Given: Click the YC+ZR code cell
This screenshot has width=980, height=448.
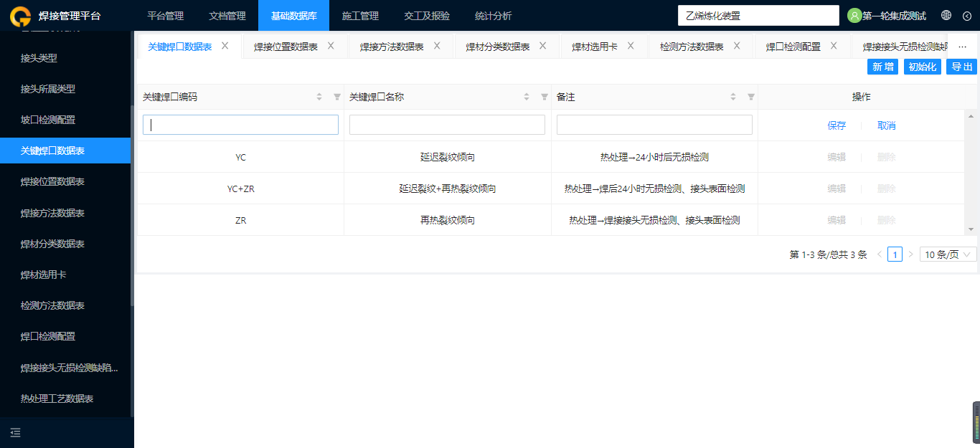Looking at the screenshot, I should click(240, 189).
